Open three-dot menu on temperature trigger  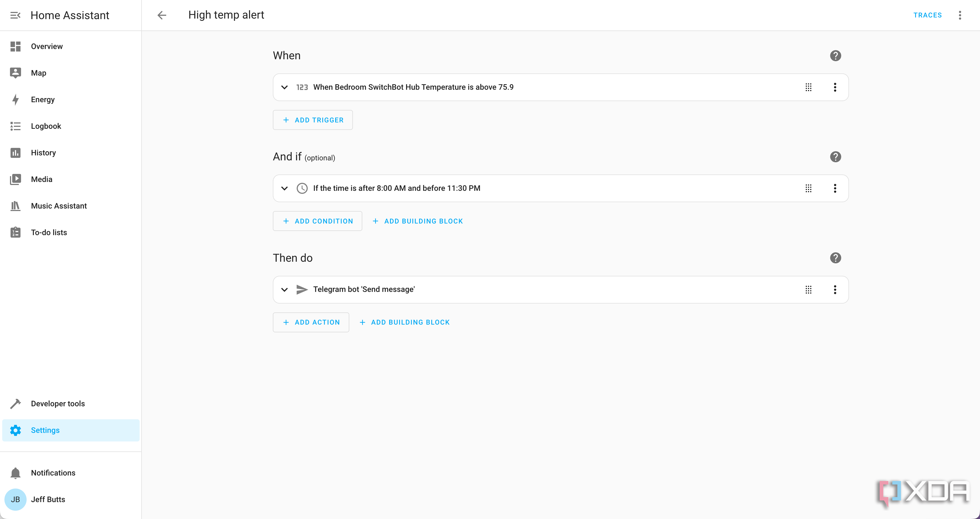[835, 87]
